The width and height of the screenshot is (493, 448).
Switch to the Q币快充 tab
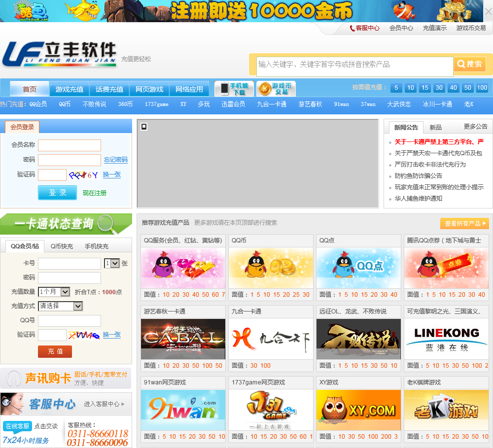coord(62,246)
